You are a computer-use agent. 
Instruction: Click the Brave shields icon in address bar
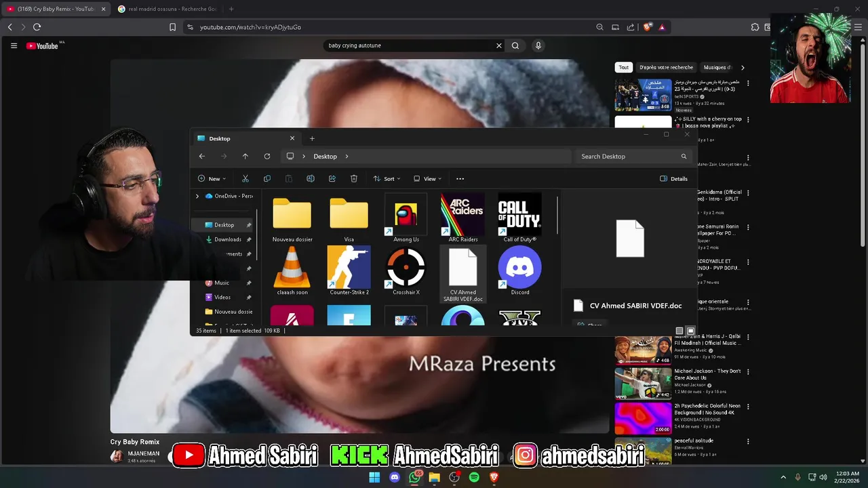(648, 27)
